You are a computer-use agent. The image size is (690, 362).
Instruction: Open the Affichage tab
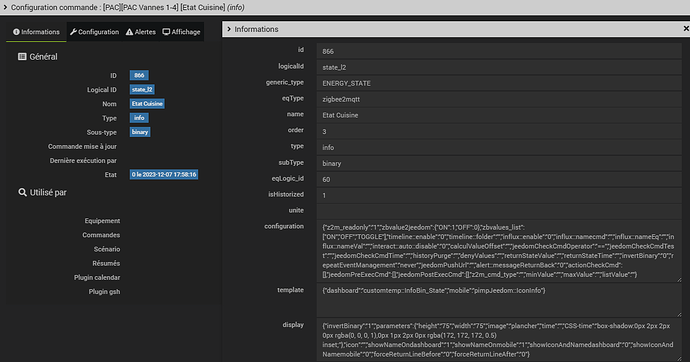point(181,32)
